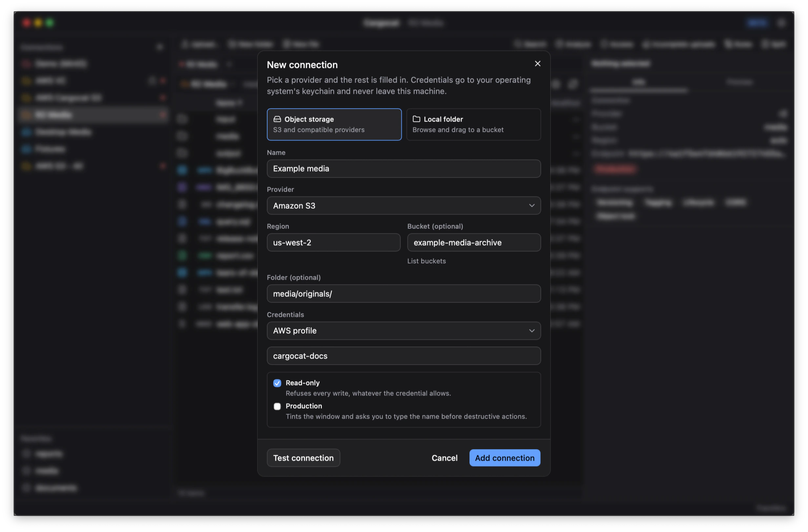Open the Provider dropdown showing Amazon S3
The height and width of the screenshot is (532, 808).
[x=404, y=206]
